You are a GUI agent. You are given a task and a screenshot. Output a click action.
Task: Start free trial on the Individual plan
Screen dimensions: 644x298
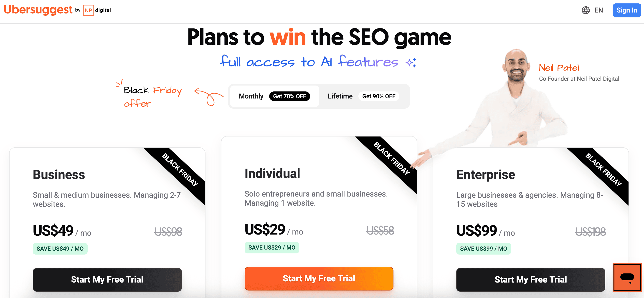319,278
